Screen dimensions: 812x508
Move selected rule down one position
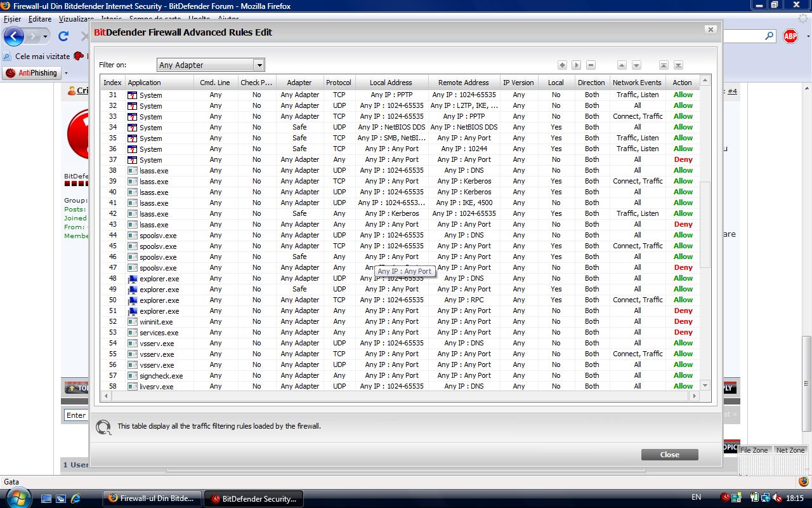[x=636, y=65]
